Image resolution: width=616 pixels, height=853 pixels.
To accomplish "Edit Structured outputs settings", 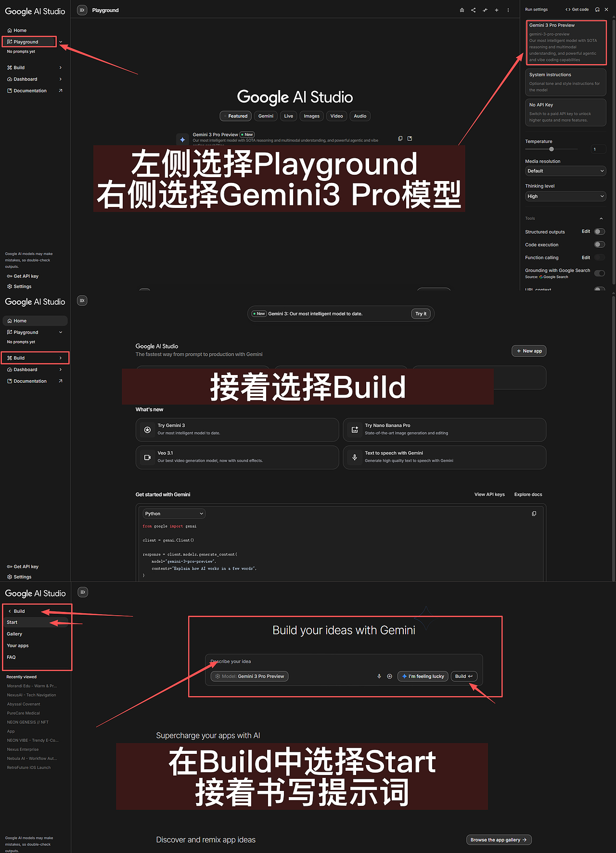I will (x=586, y=232).
